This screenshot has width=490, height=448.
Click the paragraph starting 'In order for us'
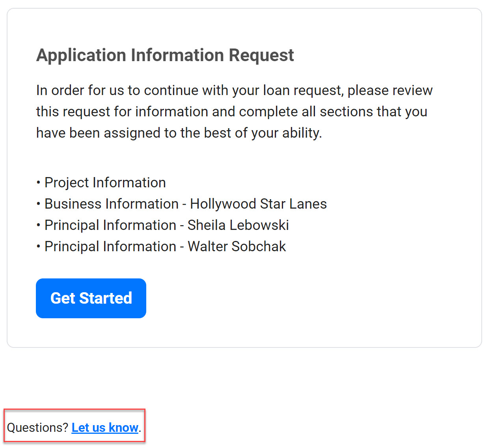(235, 112)
